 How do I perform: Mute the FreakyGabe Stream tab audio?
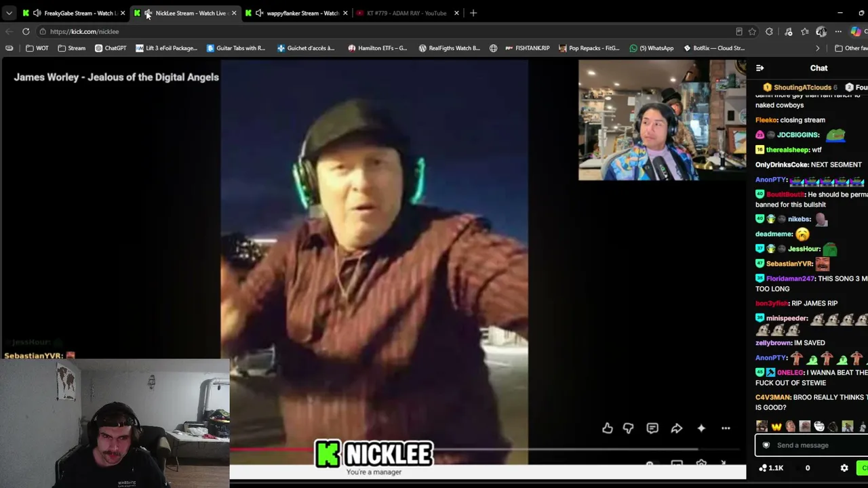point(37,13)
